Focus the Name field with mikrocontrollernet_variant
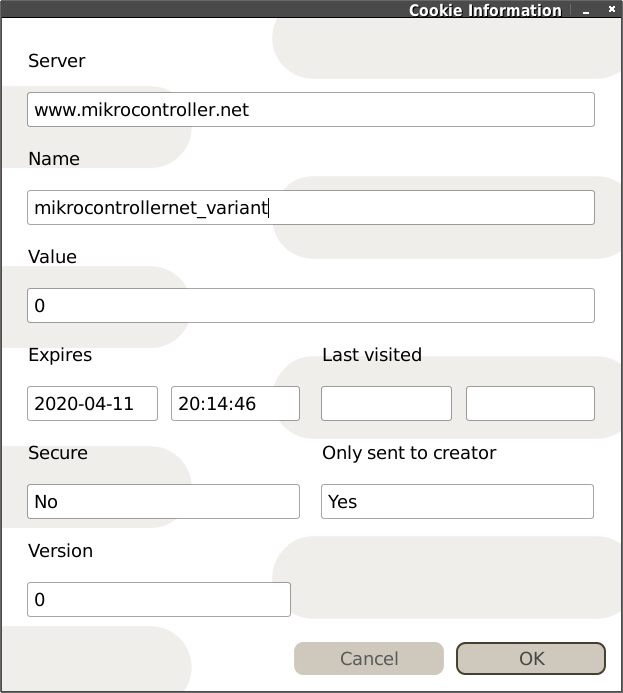 pyautogui.click(x=311, y=208)
